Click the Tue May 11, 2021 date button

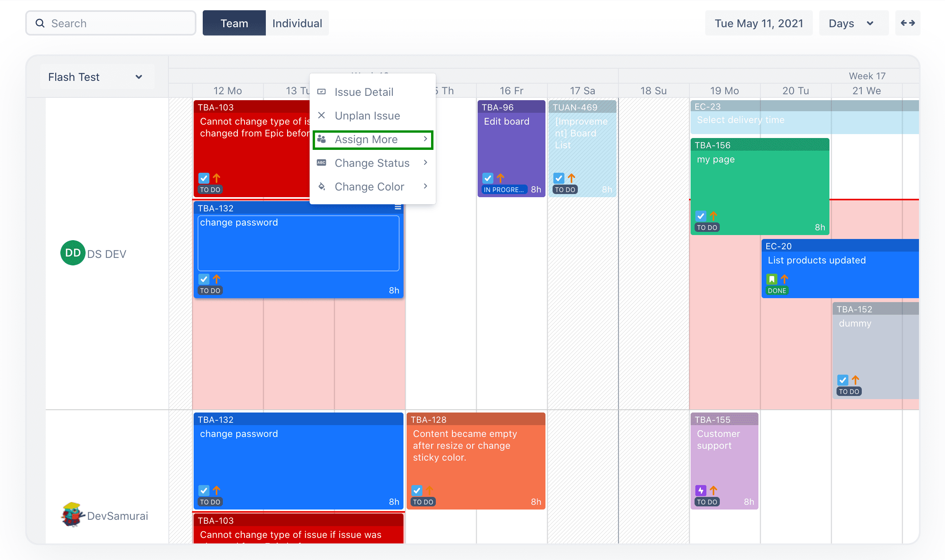point(759,23)
